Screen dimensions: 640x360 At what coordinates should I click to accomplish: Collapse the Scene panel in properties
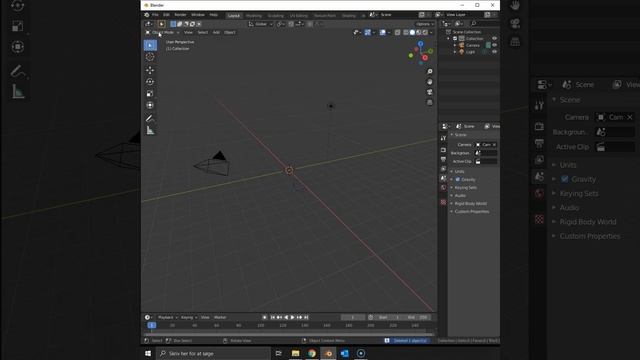pyautogui.click(x=460, y=135)
